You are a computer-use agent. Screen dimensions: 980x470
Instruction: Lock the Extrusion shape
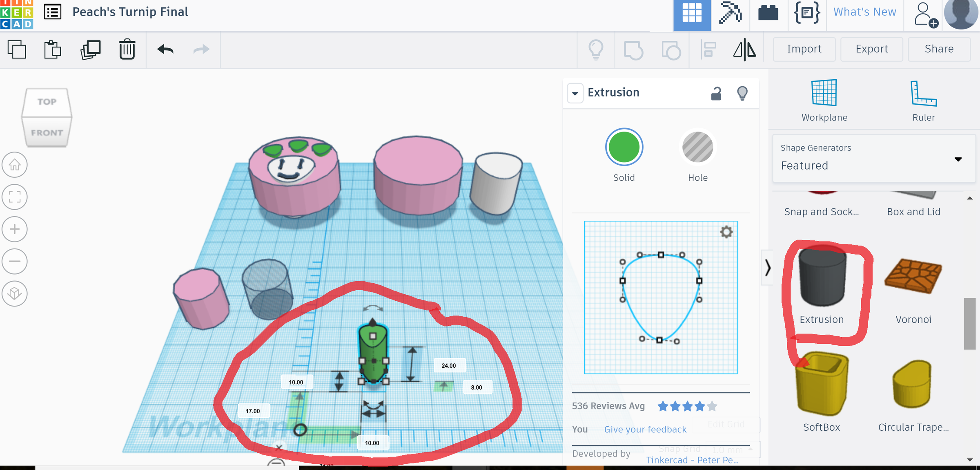coord(716,93)
